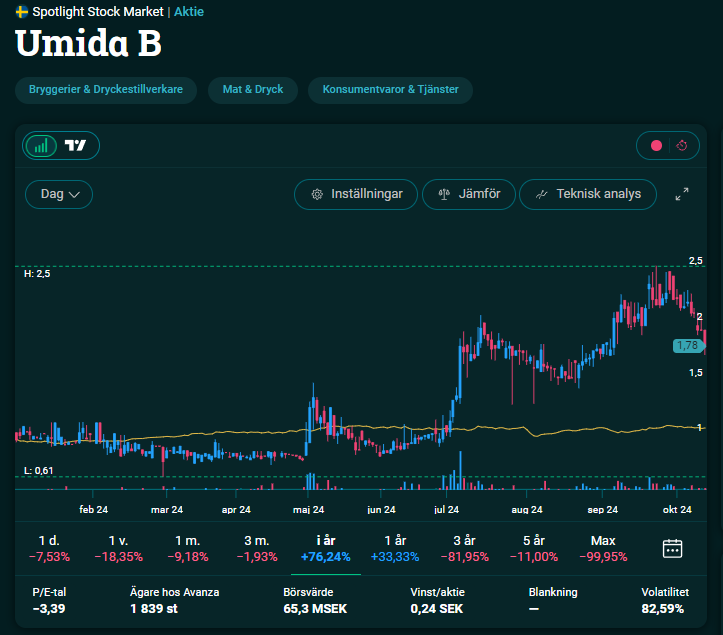
Task: Select the 1 d. period tab
Action: pyautogui.click(x=49, y=548)
